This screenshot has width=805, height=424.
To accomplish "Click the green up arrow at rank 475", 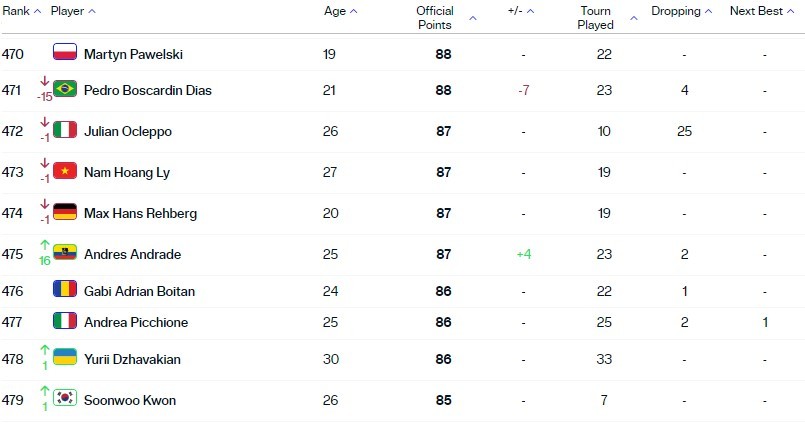I will point(45,245).
